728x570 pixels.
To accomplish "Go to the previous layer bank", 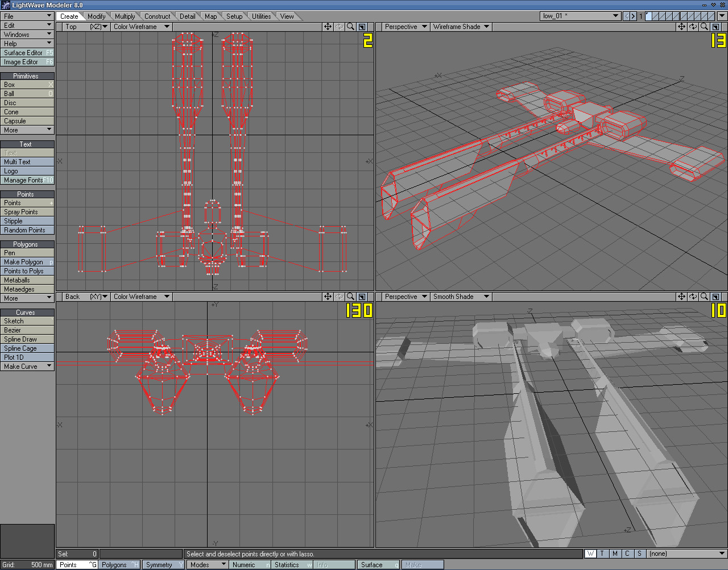I will pos(626,16).
